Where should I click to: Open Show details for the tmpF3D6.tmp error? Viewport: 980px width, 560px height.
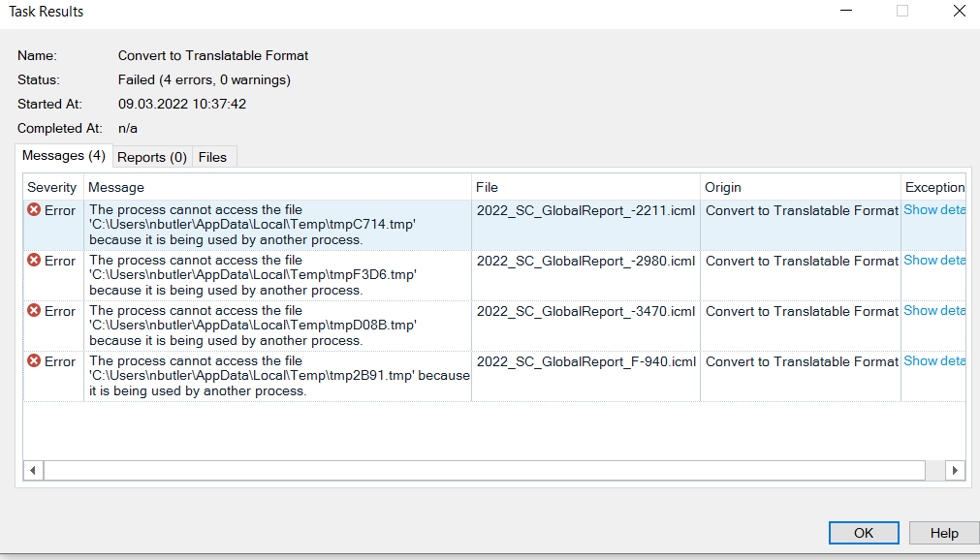pyautogui.click(x=933, y=260)
